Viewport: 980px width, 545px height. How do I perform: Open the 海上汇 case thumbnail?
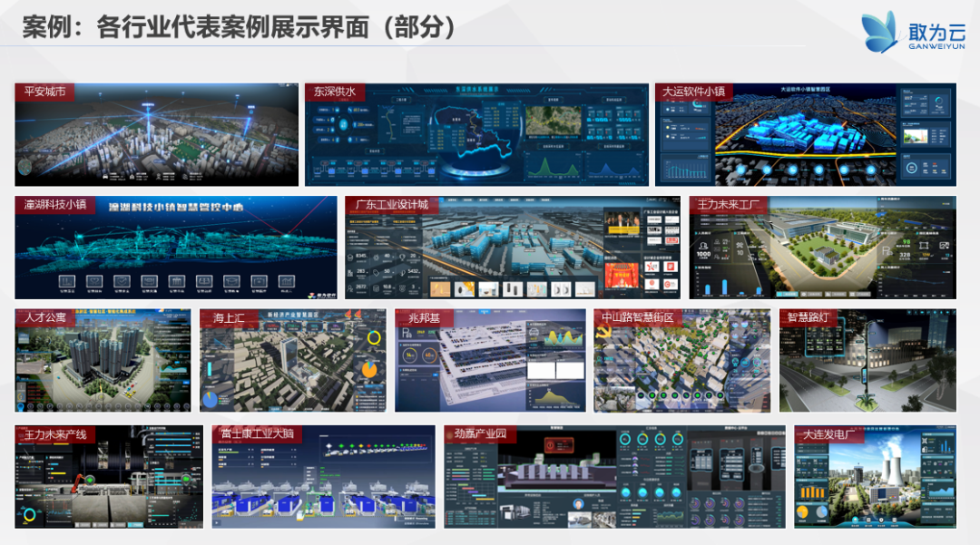click(293, 360)
